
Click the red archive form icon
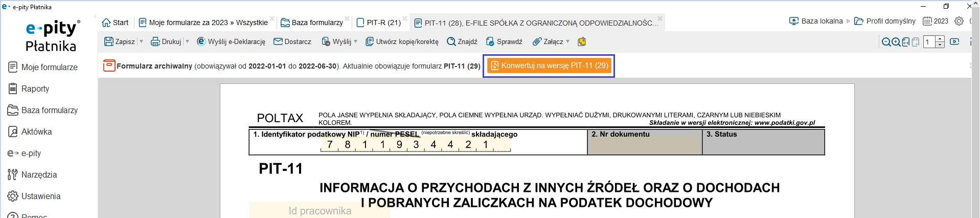point(109,66)
